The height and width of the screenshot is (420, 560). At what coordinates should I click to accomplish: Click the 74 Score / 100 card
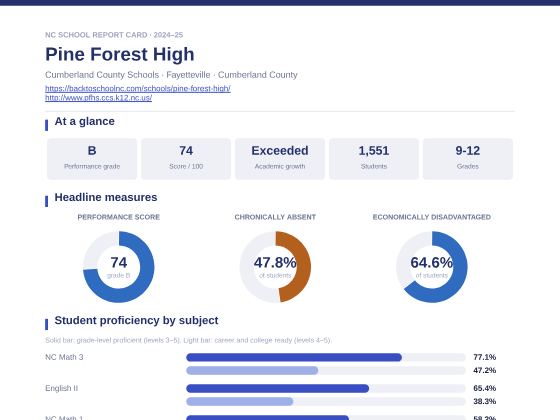(x=186, y=159)
